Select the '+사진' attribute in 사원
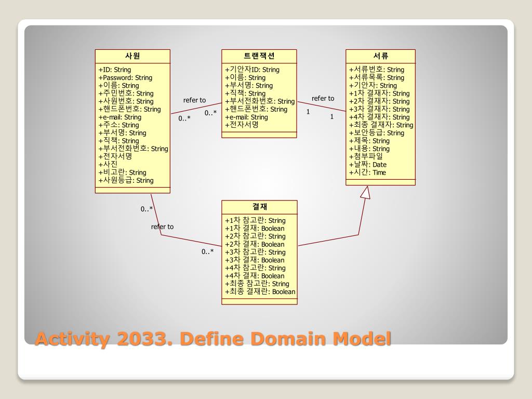This screenshot has width=532, height=399. tap(108, 164)
